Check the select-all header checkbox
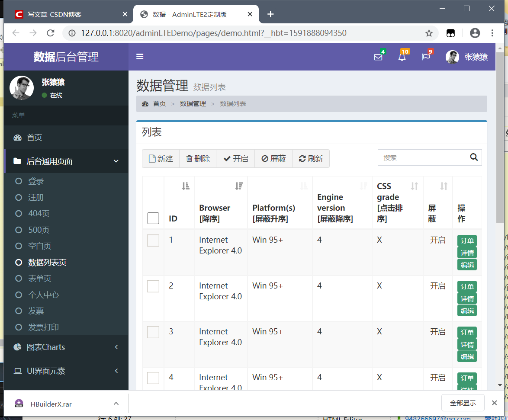Viewport: 508px width, 420px height. 153,218
